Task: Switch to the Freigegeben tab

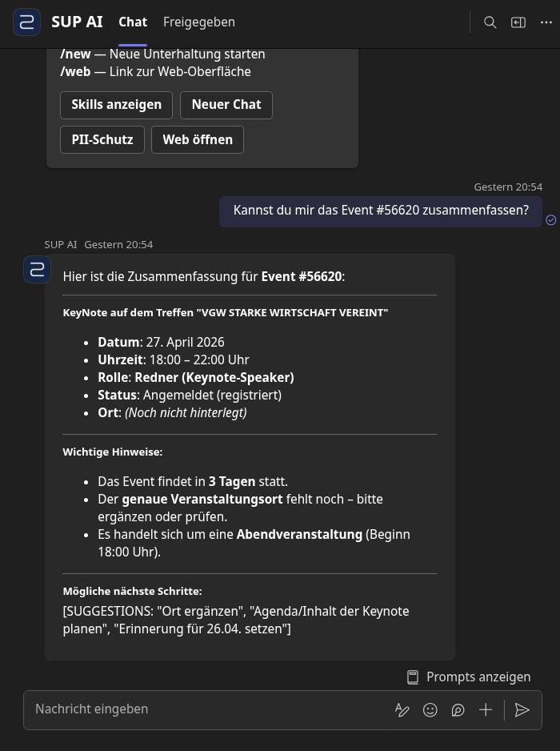Action: [x=199, y=22]
